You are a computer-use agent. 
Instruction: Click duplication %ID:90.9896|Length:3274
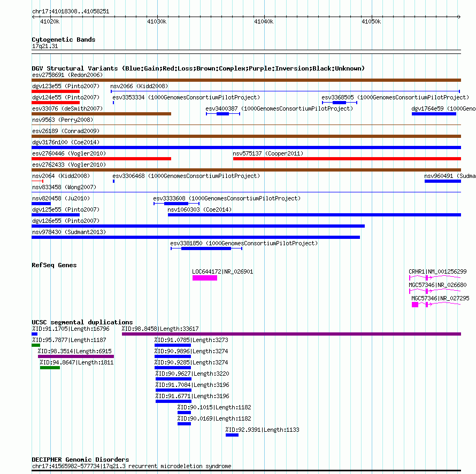point(191,351)
